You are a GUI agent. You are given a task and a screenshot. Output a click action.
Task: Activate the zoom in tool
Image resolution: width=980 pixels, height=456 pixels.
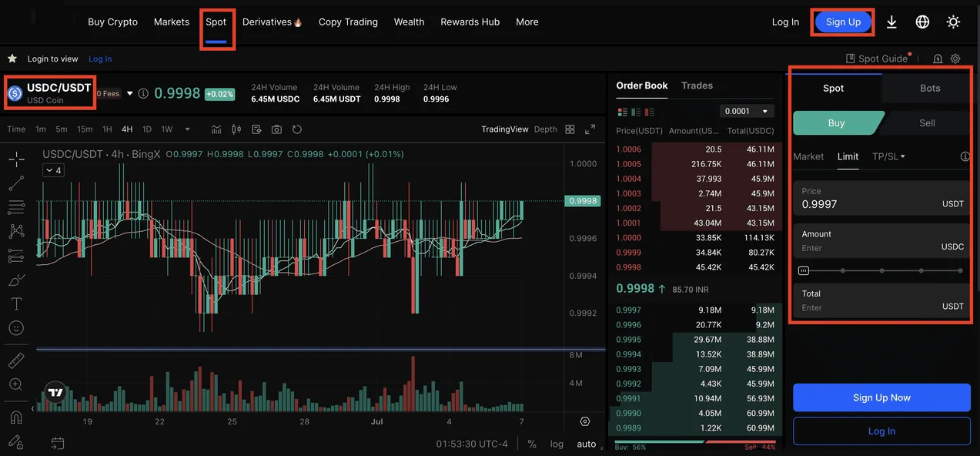pyautogui.click(x=16, y=384)
